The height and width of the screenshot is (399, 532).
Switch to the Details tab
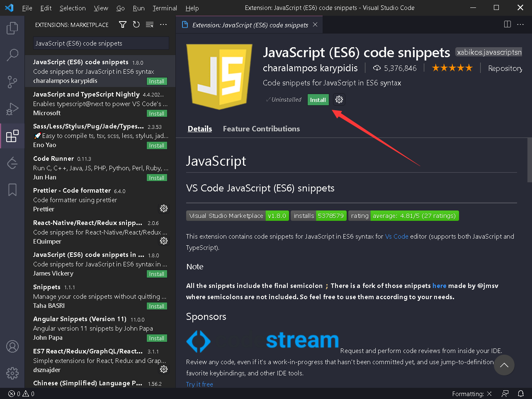[200, 129]
